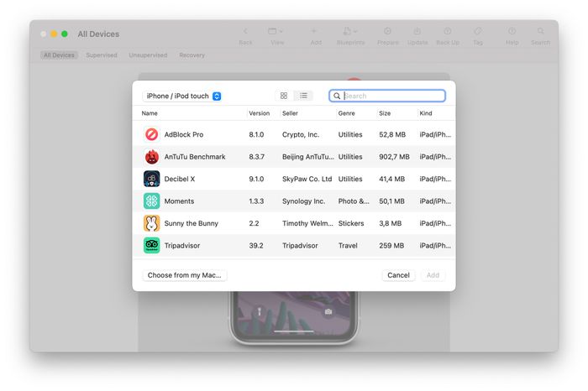Sort the list by Size column
Screen dimensions: 588x391
pos(385,113)
